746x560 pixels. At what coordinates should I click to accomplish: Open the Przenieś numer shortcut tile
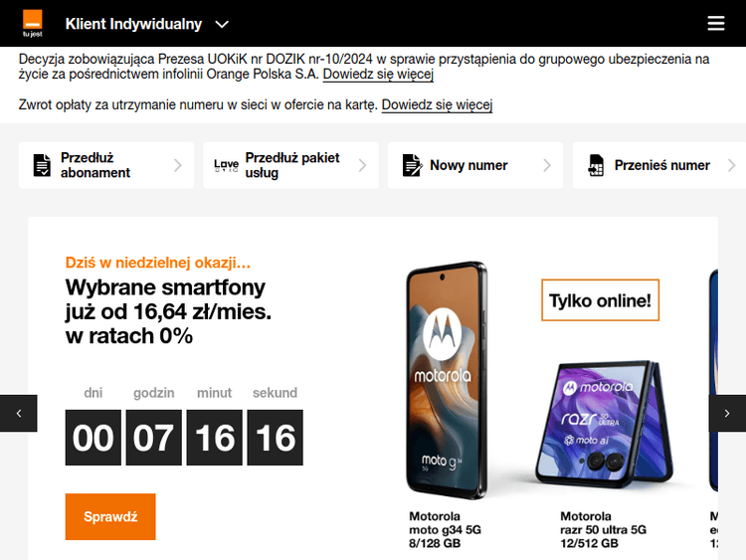tap(658, 165)
